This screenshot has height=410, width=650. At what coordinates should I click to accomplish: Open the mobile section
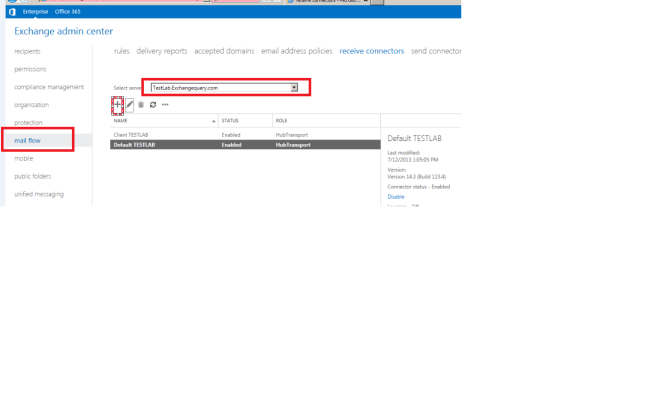(24, 158)
